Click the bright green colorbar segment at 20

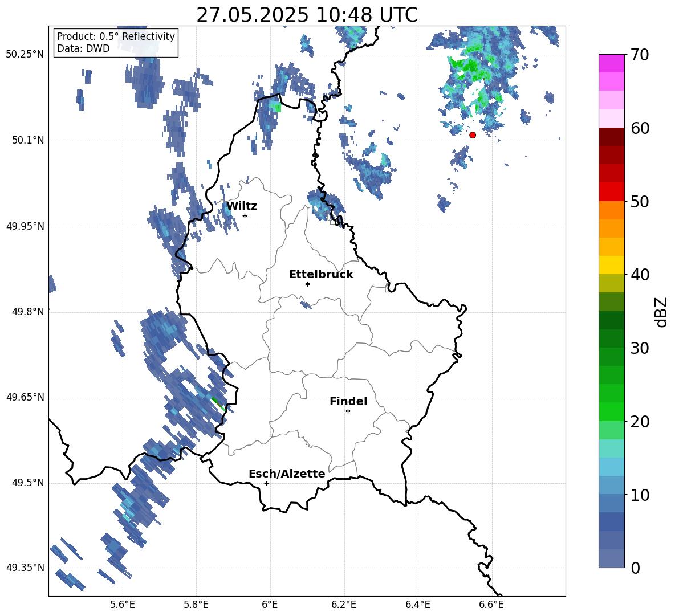point(611,411)
